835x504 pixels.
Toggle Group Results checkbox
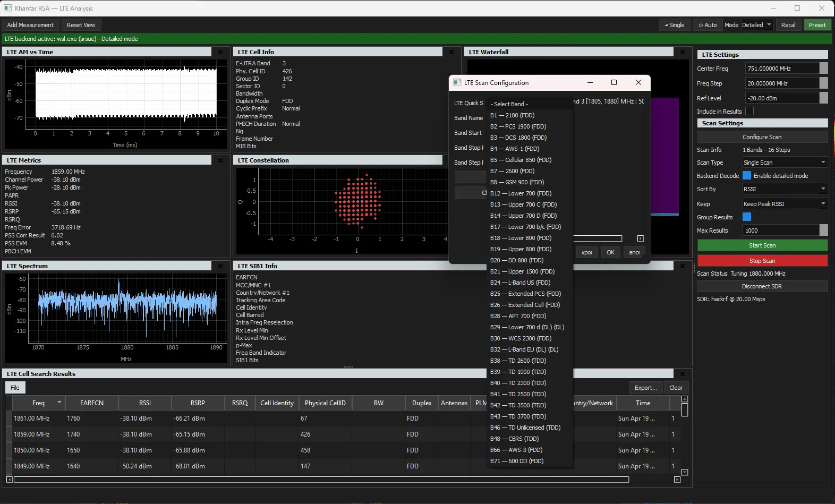tap(747, 217)
